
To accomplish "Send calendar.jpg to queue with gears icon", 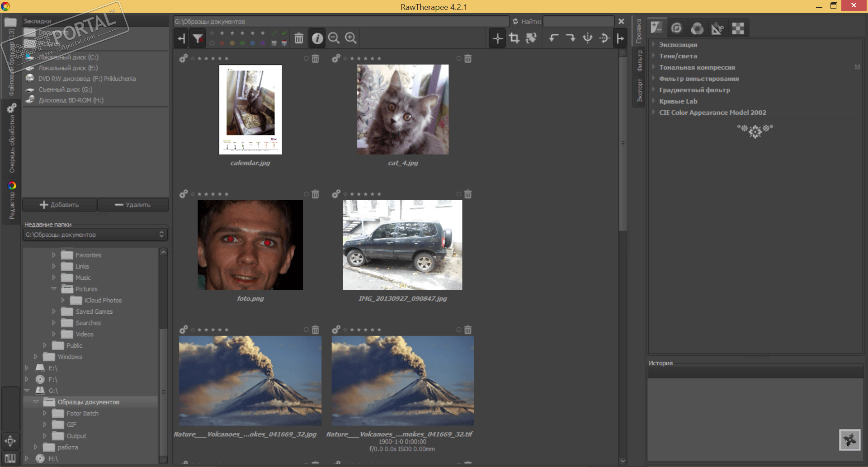I will pyautogui.click(x=183, y=58).
